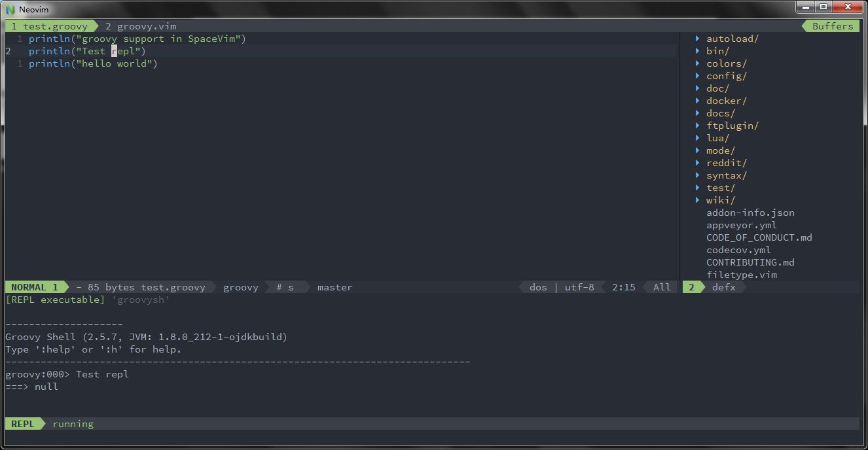Click the ===> null result line

tap(31, 387)
